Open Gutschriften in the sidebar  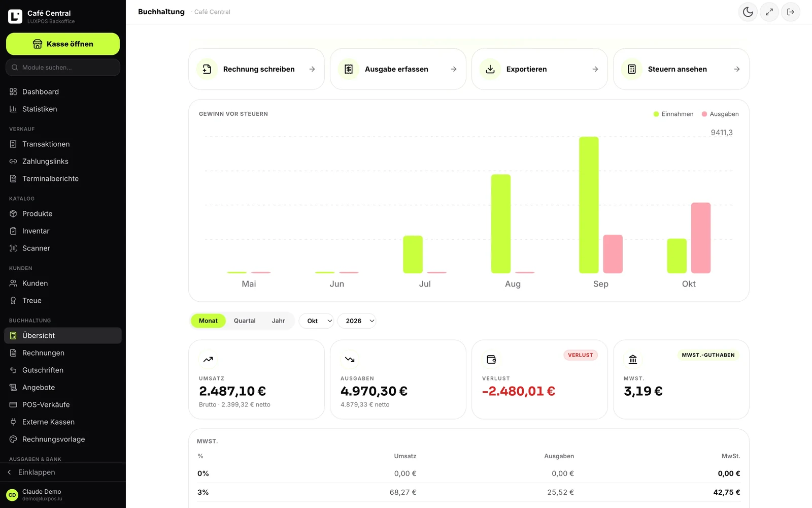(63, 370)
